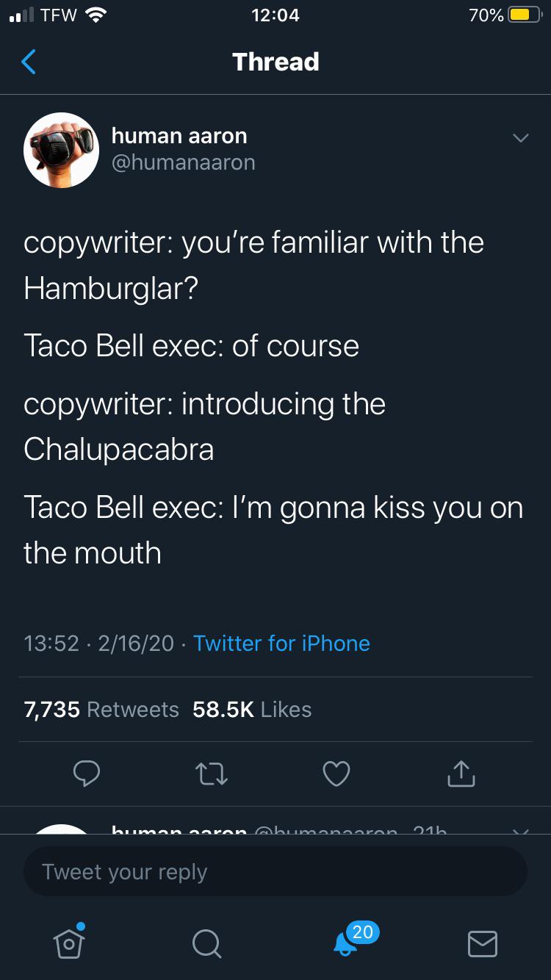Tap the @humanaaron handle
This screenshot has width=551, height=980.
[183, 162]
